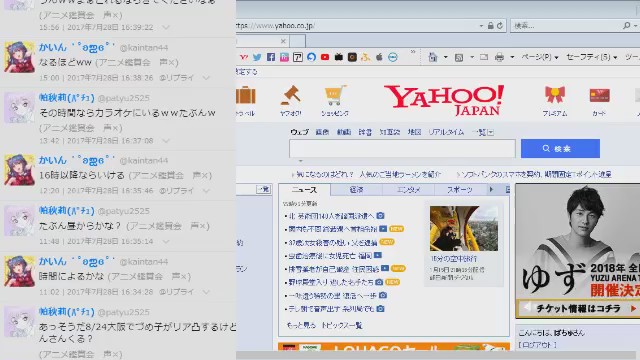Viewport: 640px width, 360px height.
Task: Click the RSS feeds toolbar icon
Action: point(459,57)
